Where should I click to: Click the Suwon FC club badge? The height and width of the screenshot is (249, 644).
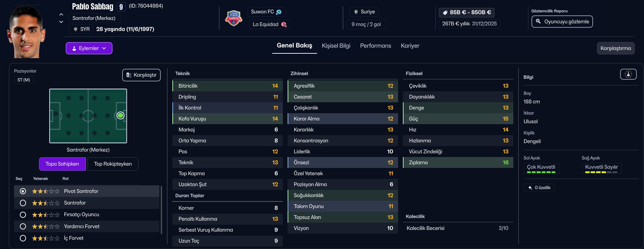click(x=234, y=18)
